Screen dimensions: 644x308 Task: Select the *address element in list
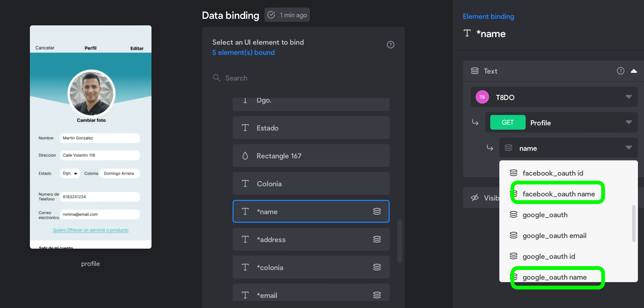311,239
